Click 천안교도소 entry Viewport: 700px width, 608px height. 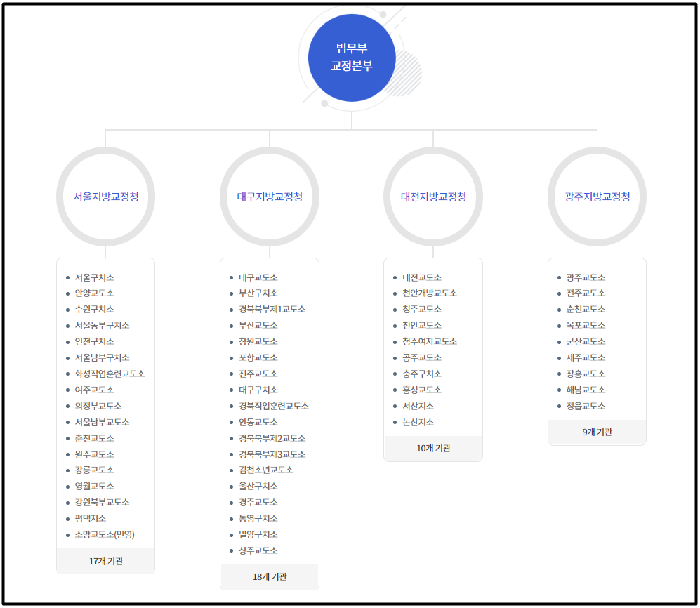[x=422, y=325]
